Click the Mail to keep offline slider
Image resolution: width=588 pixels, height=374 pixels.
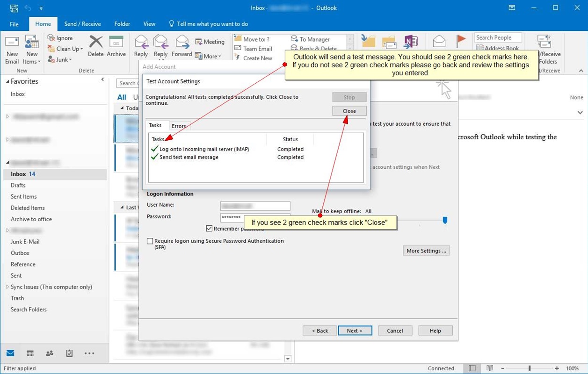click(445, 220)
